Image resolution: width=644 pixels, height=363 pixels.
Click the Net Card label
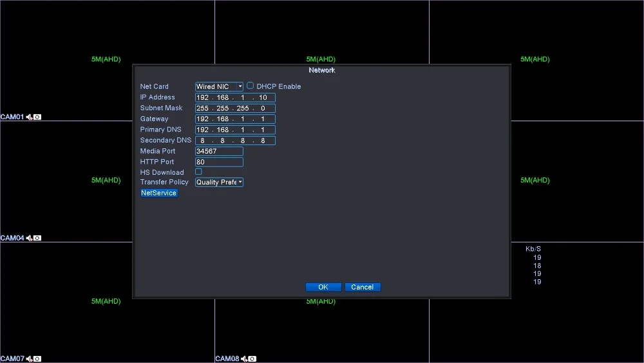click(155, 86)
